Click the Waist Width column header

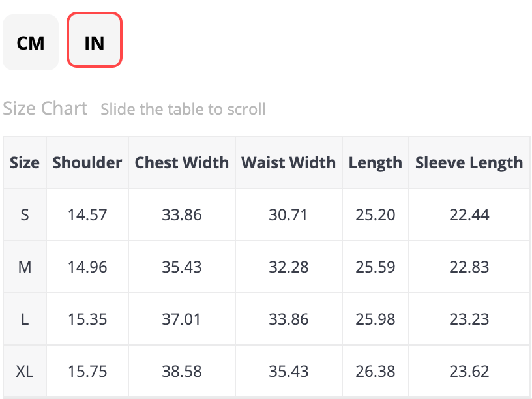(288, 162)
